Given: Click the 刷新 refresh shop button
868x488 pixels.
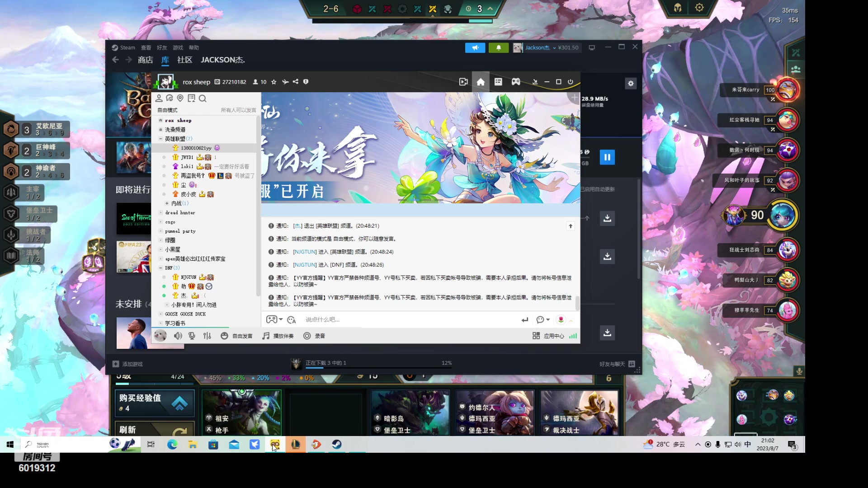Looking at the screenshot, I should tap(155, 429).
